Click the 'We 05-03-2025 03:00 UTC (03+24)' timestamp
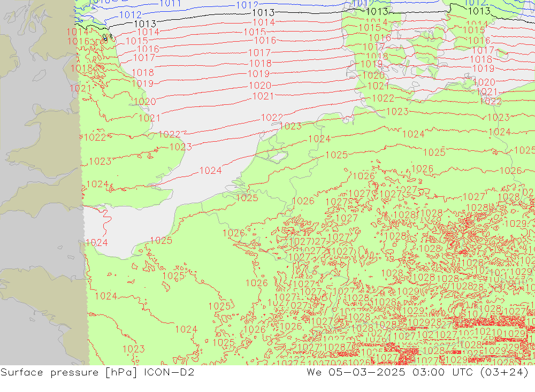This screenshot has width=535, height=392. pos(417,372)
